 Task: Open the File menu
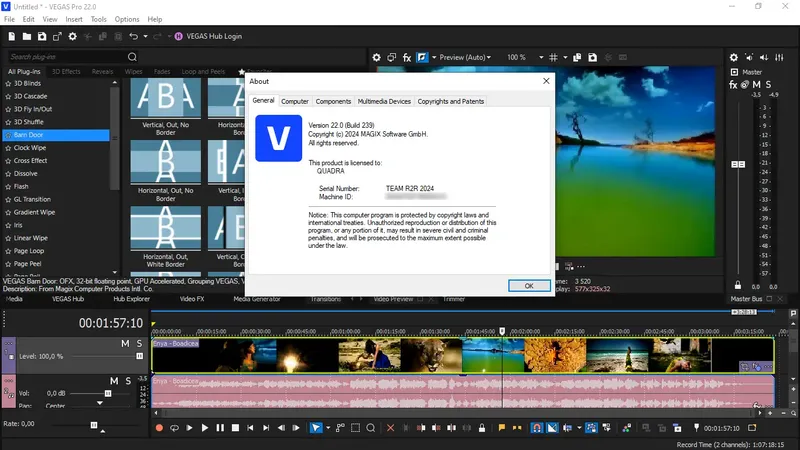coord(9,19)
